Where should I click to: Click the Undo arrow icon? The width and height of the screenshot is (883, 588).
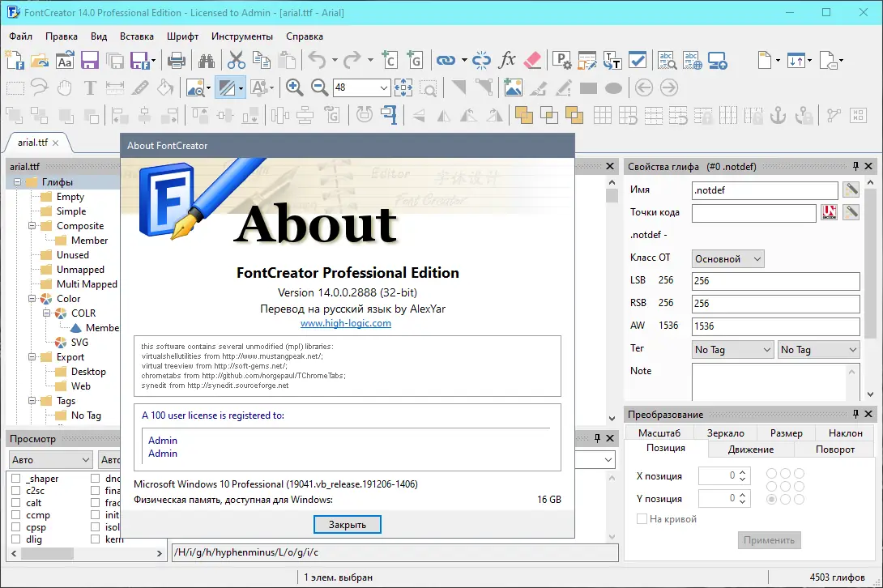coord(317,60)
